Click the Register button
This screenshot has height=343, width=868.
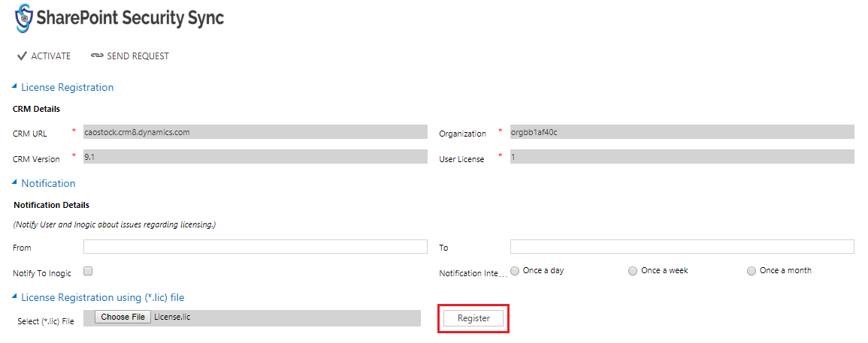click(x=473, y=318)
